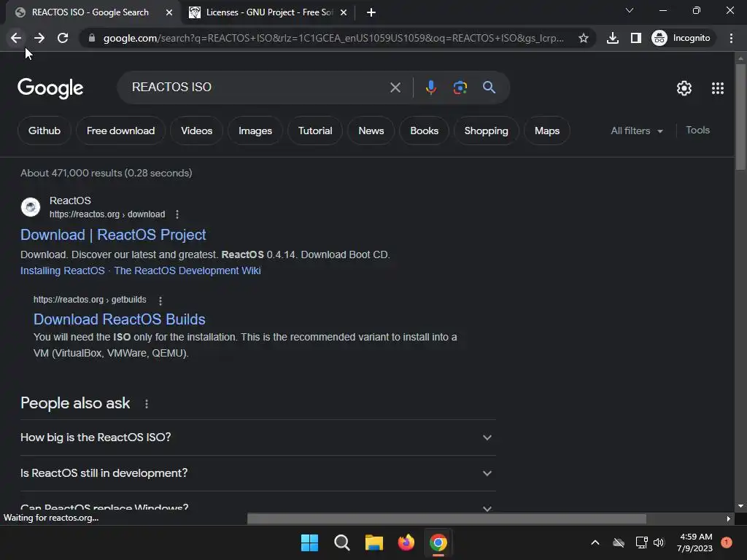Close the REACTOS ISO search tab
This screenshot has width=747, height=560.
click(169, 12)
